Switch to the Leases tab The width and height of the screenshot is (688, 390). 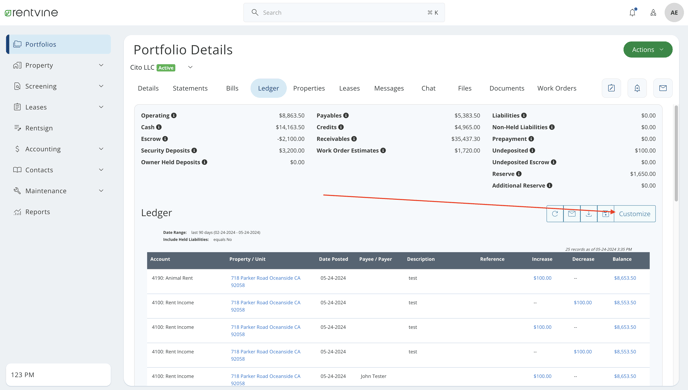349,88
